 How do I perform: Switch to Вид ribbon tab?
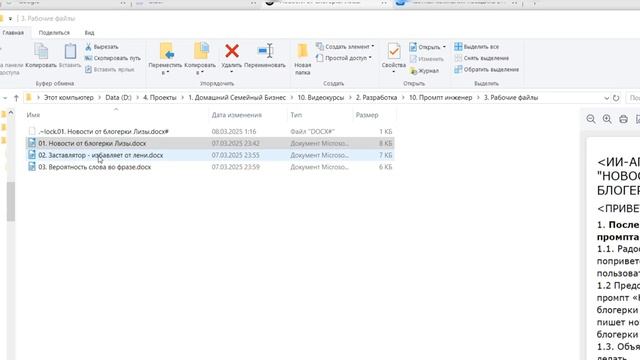click(x=89, y=33)
